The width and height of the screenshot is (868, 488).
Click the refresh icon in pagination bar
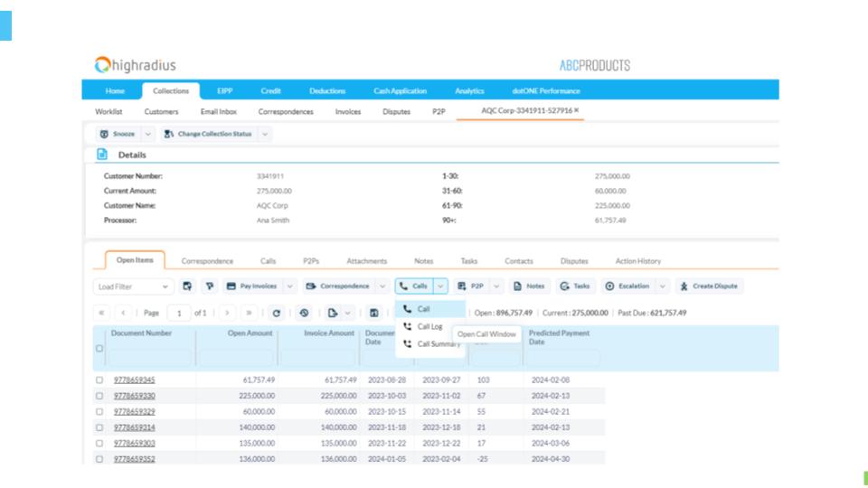click(277, 313)
